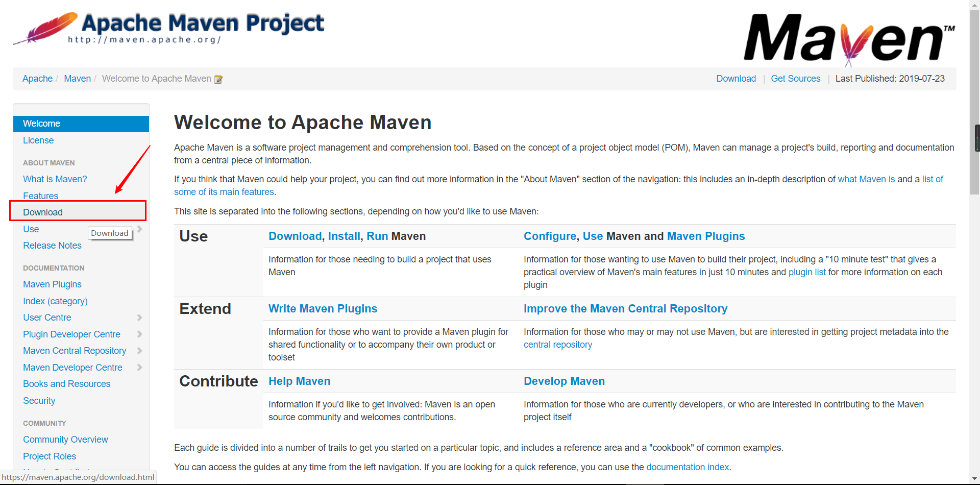Open Maven Developer Centre sidebar link
This screenshot has width=980, height=485.
point(72,368)
